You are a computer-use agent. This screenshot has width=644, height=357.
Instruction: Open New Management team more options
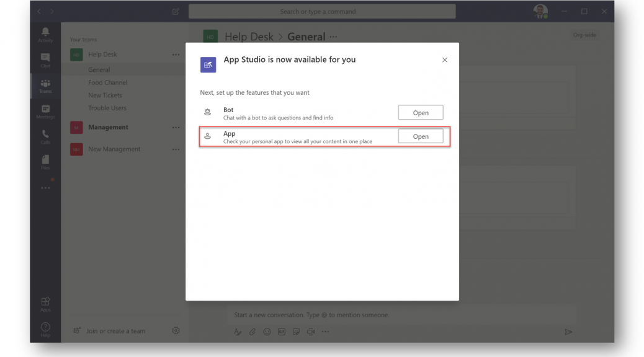[x=176, y=149]
